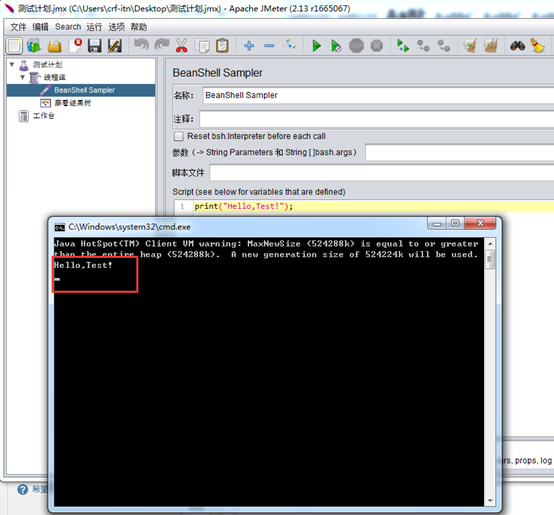
Task: Click the Clear broom icon
Action: [470, 46]
